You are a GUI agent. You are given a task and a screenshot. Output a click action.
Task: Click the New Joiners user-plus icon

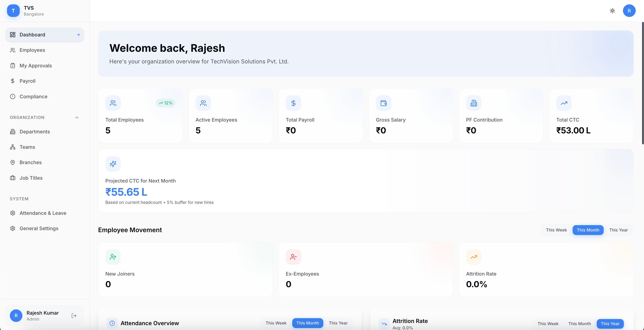(x=113, y=257)
